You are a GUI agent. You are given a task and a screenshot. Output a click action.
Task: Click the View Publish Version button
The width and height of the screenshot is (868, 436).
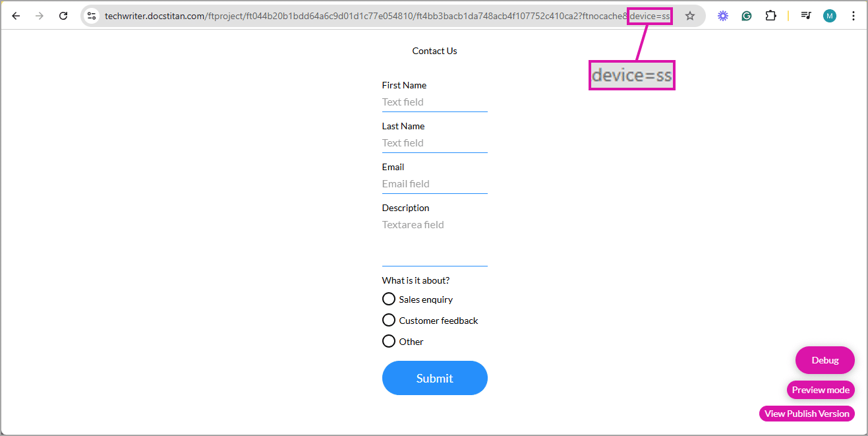pyautogui.click(x=807, y=414)
